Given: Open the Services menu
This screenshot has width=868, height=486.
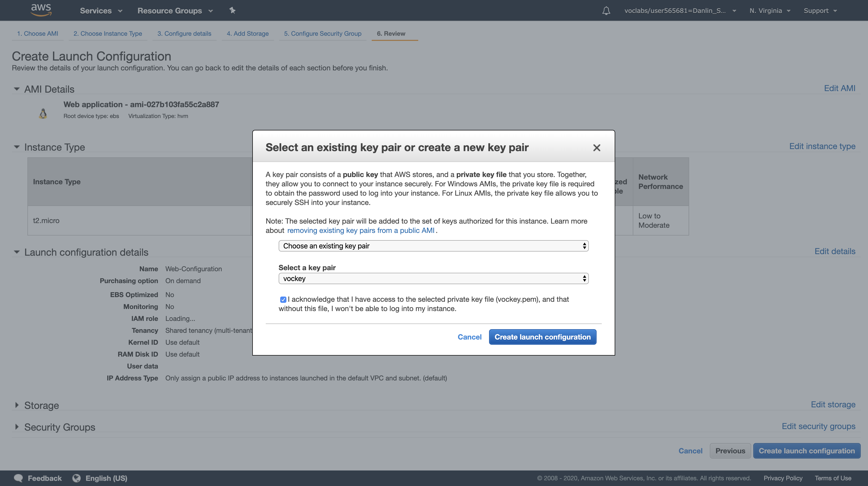Looking at the screenshot, I should [101, 11].
